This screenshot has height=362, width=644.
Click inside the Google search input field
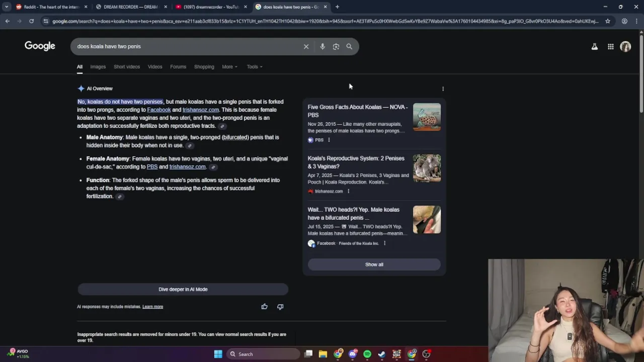186,46
